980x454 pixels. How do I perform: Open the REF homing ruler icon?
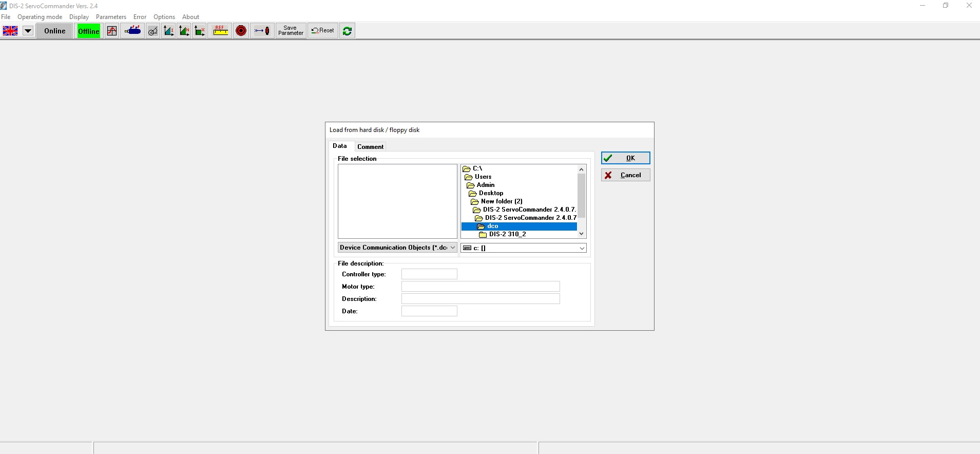coord(221,31)
